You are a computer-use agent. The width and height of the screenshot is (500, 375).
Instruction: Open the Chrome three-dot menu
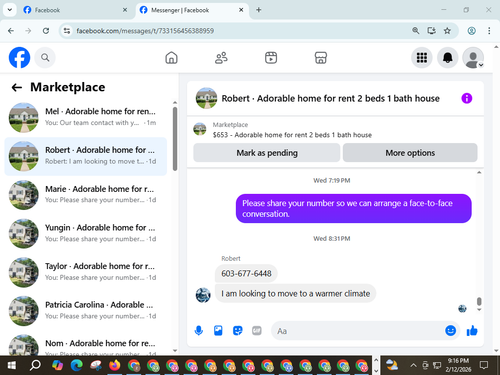pyautogui.click(x=489, y=31)
